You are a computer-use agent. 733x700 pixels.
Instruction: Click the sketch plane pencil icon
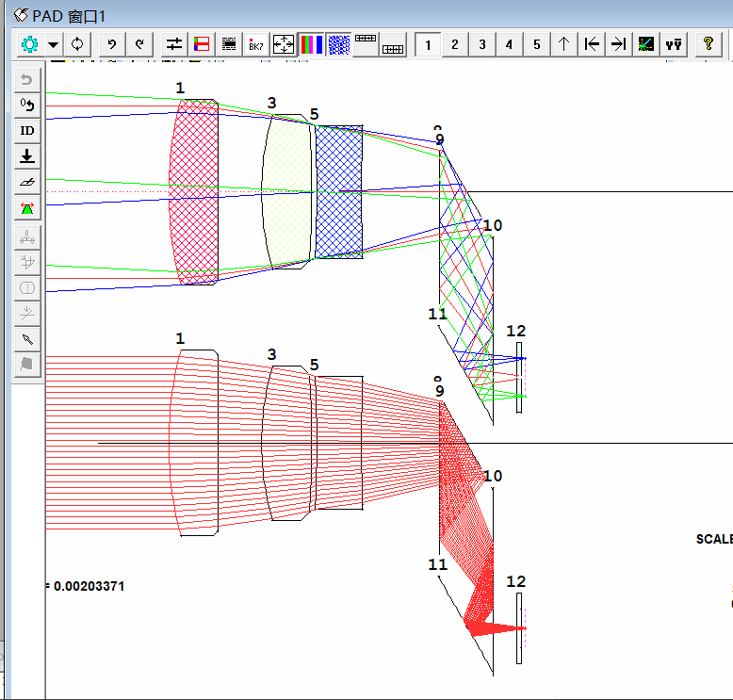pyautogui.click(x=27, y=182)
